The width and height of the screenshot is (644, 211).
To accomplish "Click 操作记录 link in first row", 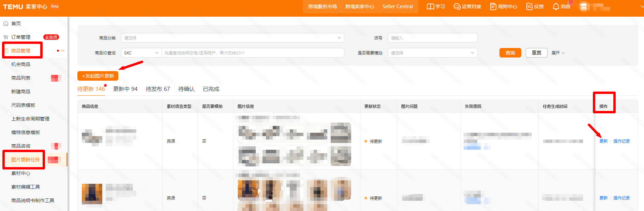I will [x=621, y=141].
